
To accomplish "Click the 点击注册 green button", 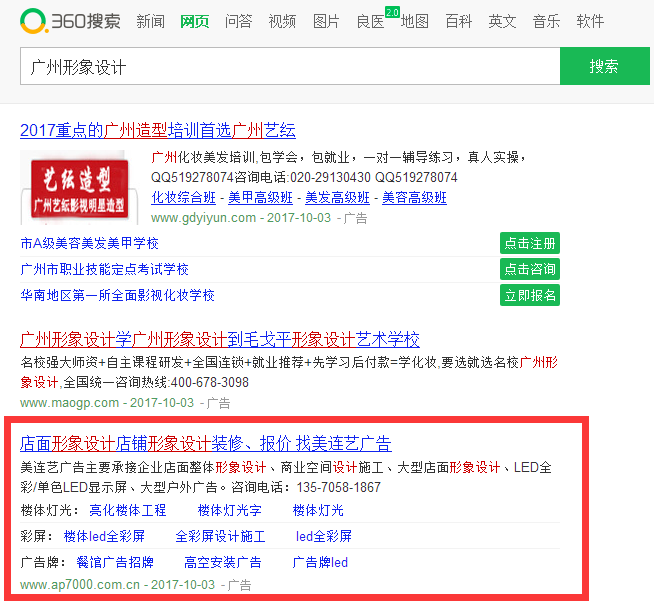I will (x=529, y=243).
